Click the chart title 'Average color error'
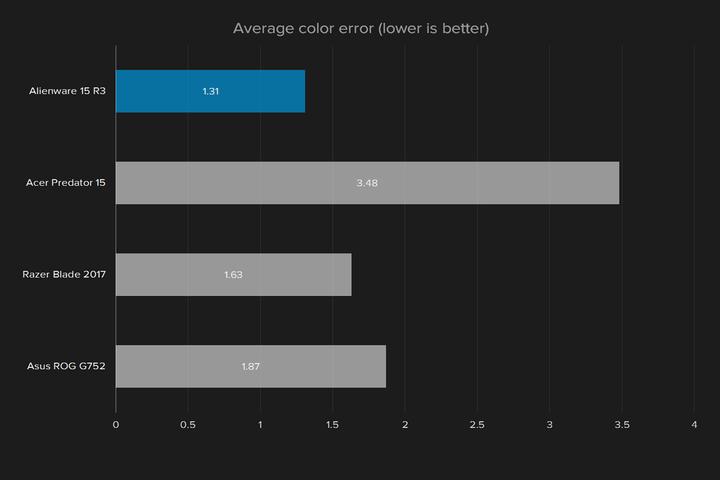The image size is (720, 480). [x=360, y=28]
